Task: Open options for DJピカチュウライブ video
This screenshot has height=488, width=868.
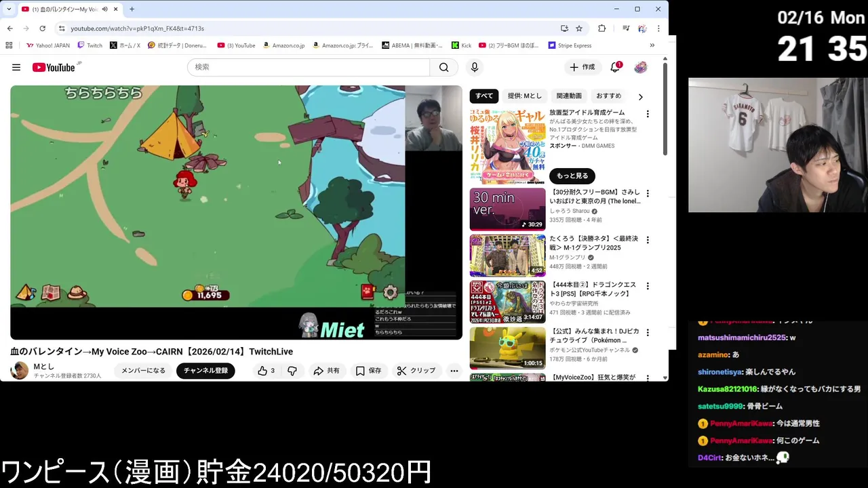Action: (648, 333)
